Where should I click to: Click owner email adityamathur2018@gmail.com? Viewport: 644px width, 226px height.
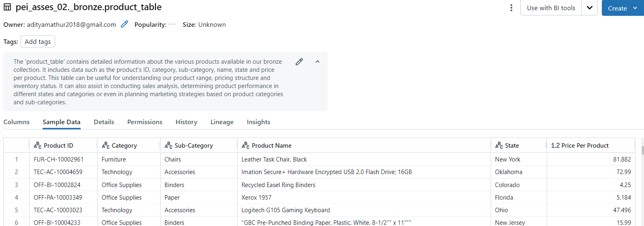[x=71, y=25]
